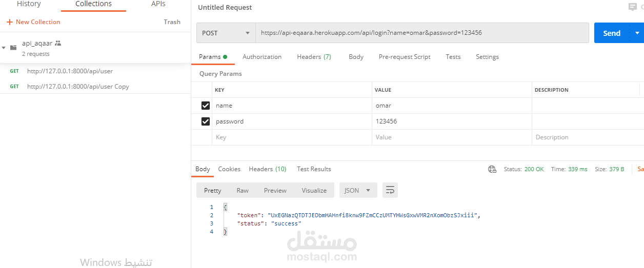Viewport: 644px width, 268px height.
Task: Expand the Send button dropdown arrow
Action: [637, 33]
